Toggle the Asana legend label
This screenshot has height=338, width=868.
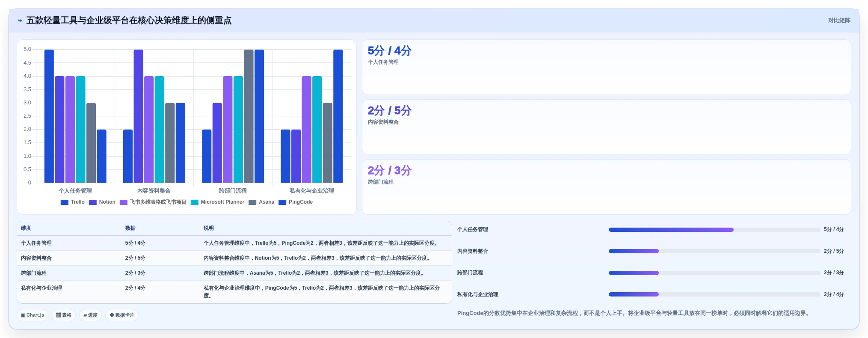[x=267, y=202]
